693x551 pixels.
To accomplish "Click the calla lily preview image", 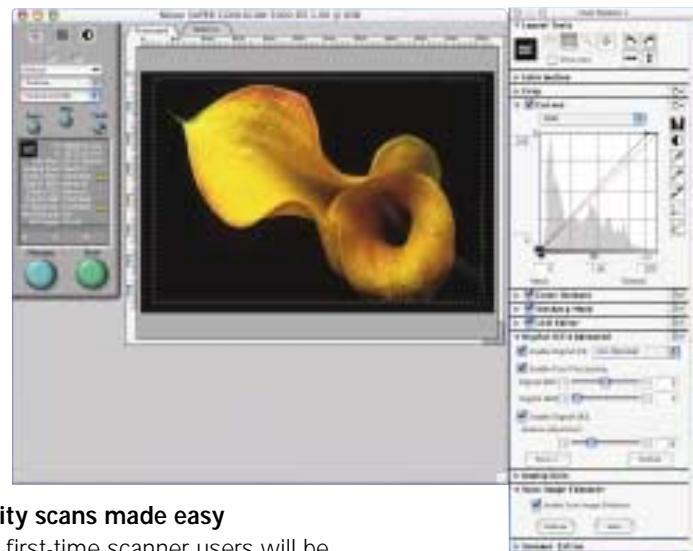I will coord(317,192).
